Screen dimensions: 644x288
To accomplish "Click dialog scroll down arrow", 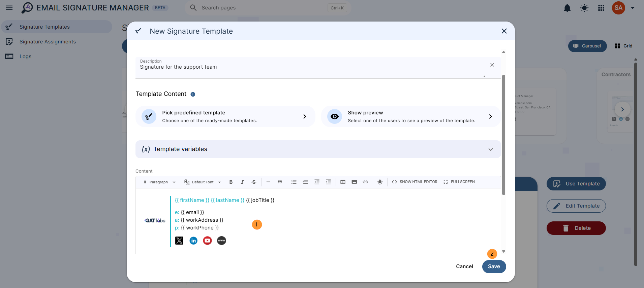I will click(503, 251).
